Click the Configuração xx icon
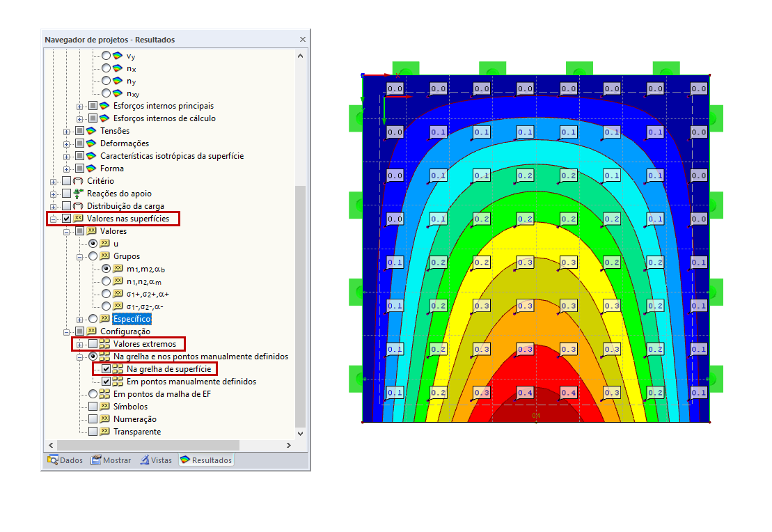 click(91, 331)
